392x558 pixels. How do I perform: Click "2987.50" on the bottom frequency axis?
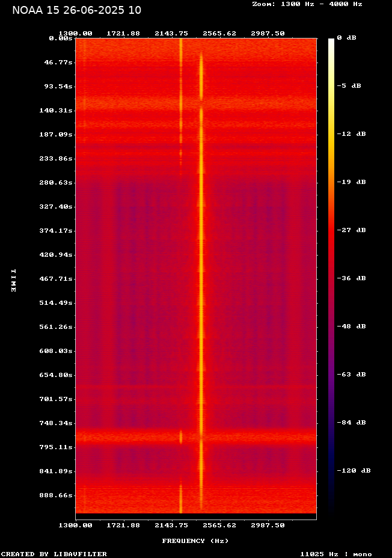tap(268, 526)
